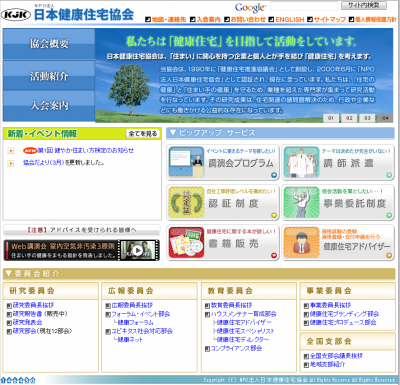Screen dimensions: 400x385
Task: Open the 健康住宅ディレクター sub-link
Action: (243, 340)
